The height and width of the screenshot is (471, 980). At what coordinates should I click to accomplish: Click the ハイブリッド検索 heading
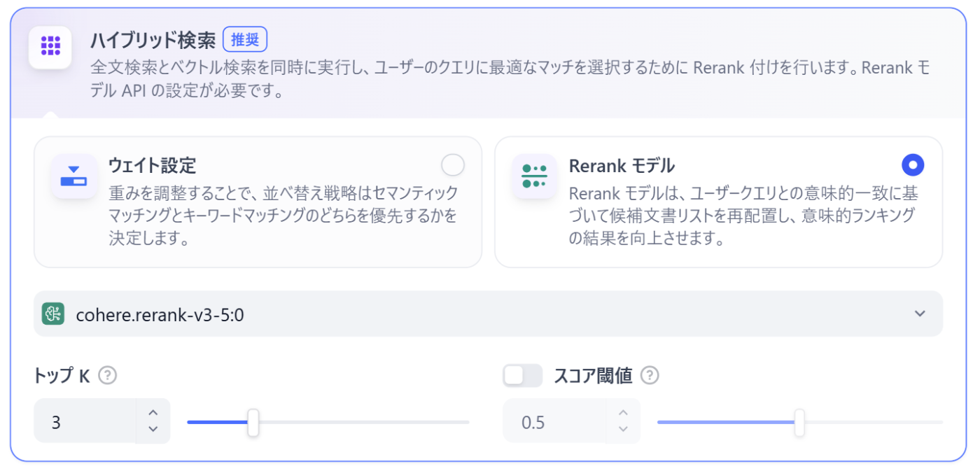point(153,40)
